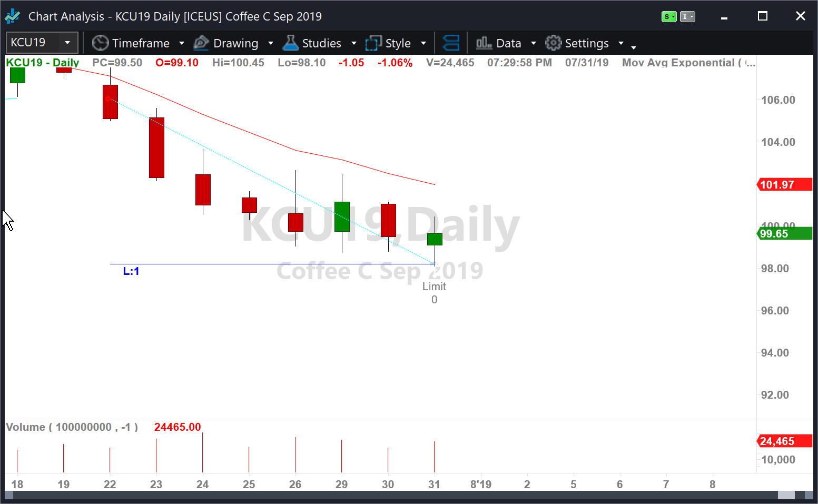
Task: Click the horizontal scrollbar thumb at chart bottom
Action: tap(786, 495)
